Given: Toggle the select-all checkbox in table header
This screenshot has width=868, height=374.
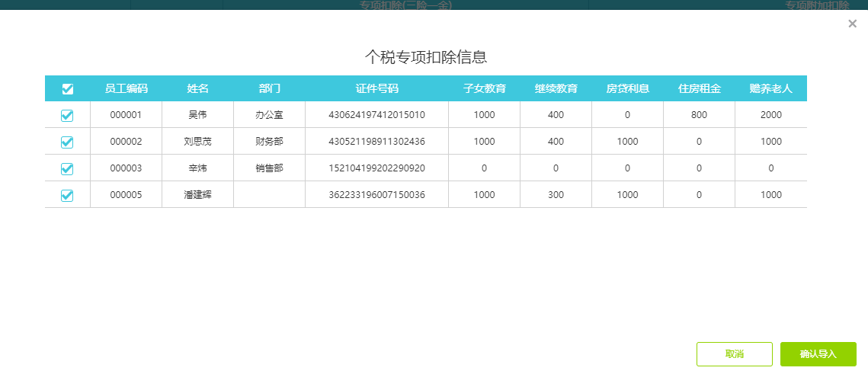Looking at the screenshot, I should (x=67, y=88).
